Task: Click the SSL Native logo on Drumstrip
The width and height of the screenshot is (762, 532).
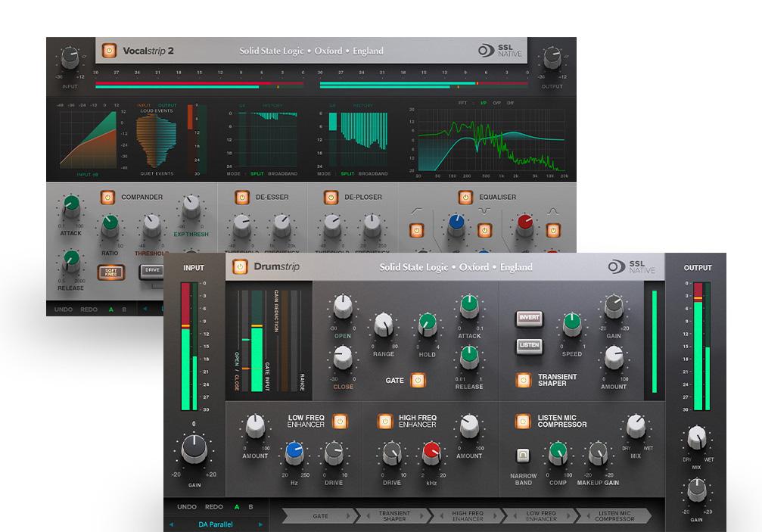Action: [629, 267]
